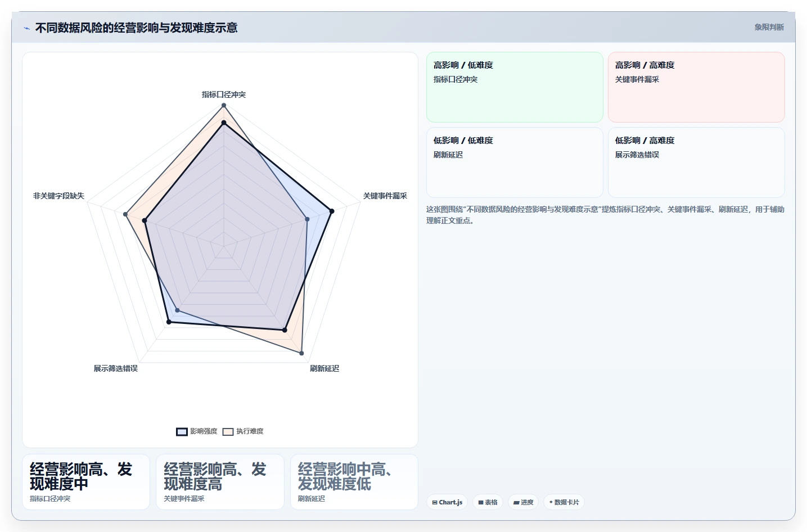Click the 经营影响中高、发现难度低 summary card
The image size is (807, 532).
pyautogui.click(x=354, y=482)
